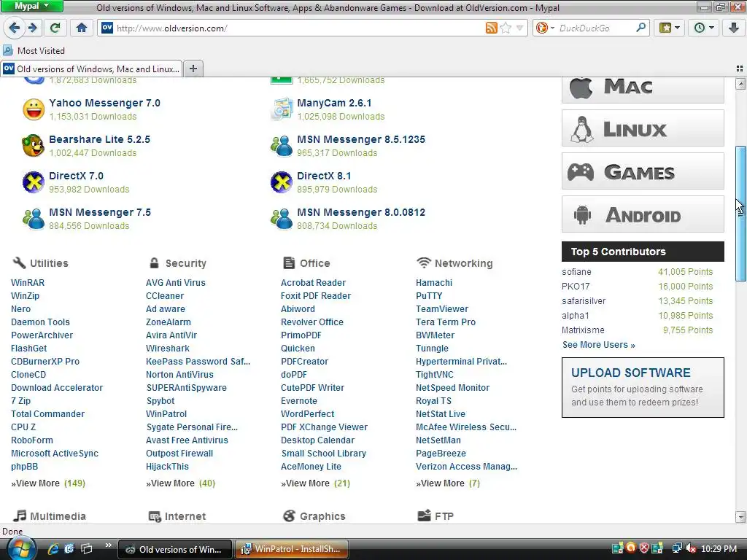Expand Networking with View More (7)
Viewport: 747px width, 560px height.
pos(448,483)
